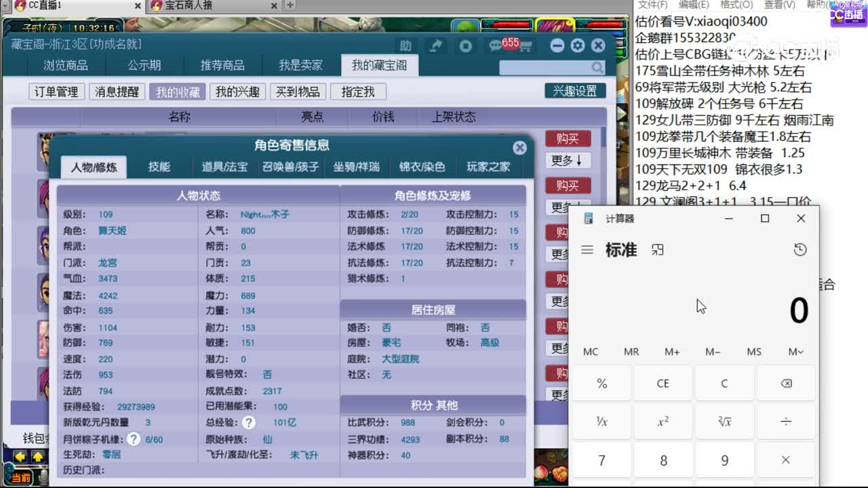868x488 pixels.
Task: Click the first row 购买 button
Action: click(568, 139)
